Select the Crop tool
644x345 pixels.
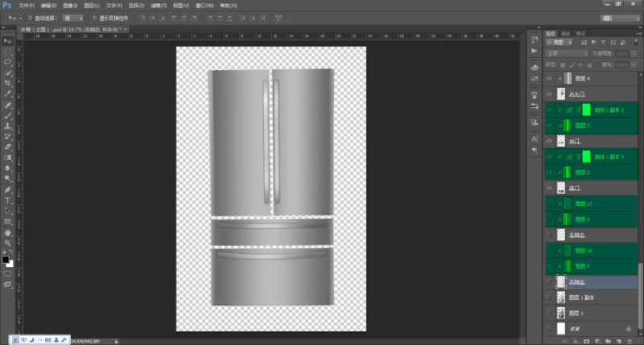point(7,84)
